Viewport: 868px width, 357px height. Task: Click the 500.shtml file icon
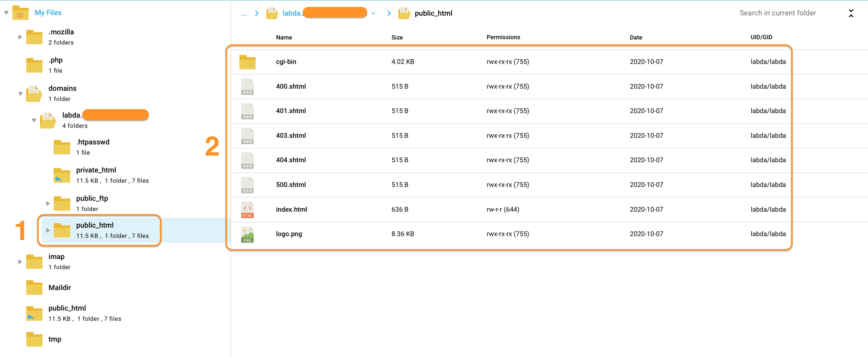pos(247,185)
